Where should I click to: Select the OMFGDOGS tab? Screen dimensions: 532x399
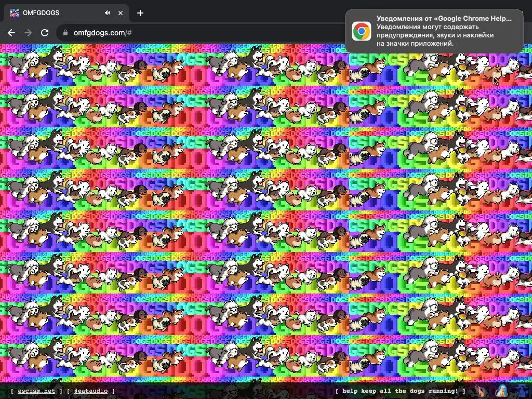click(x=66, y=13)
